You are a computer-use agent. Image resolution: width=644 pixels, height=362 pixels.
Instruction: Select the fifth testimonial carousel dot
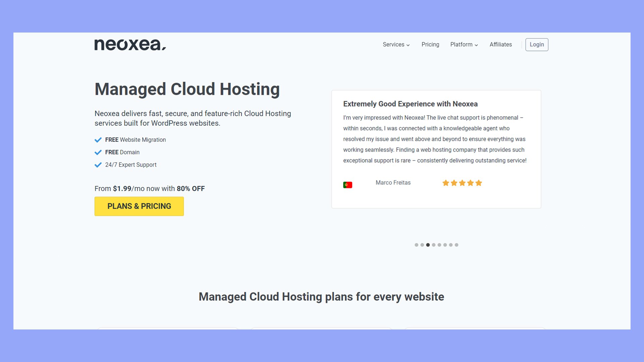coord(439,245)
